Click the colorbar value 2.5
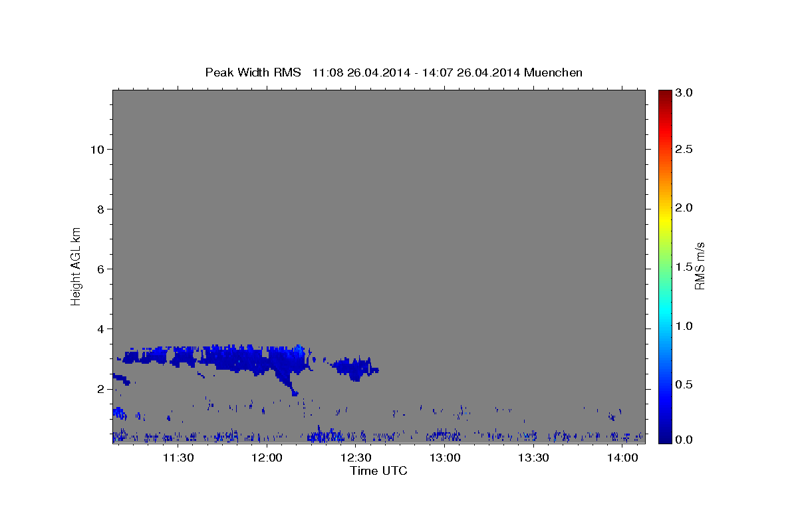798x532 pixels. click(x=684, y=149)
